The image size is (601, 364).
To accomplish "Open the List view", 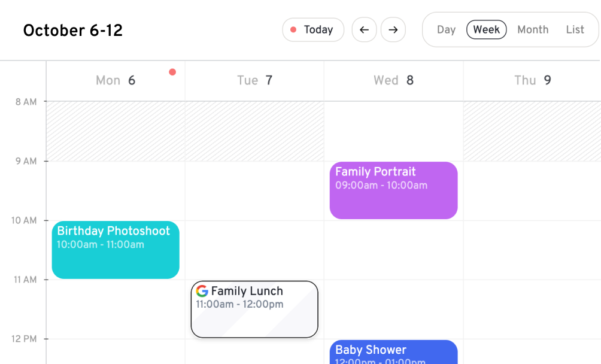I will click(x=575, y=29).
